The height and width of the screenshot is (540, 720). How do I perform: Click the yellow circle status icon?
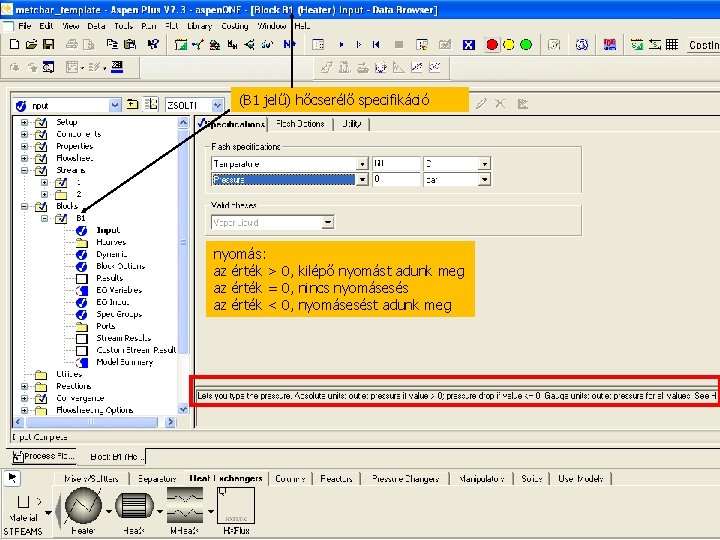[509, 45]
